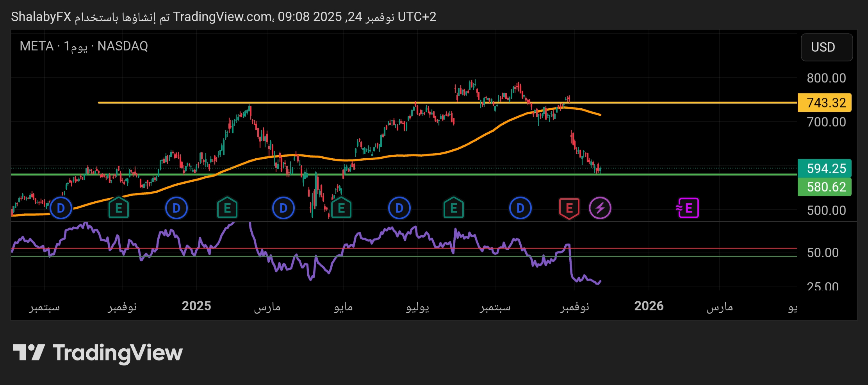Click the leftmost blue dividend D marker

[x=61, y=208]
